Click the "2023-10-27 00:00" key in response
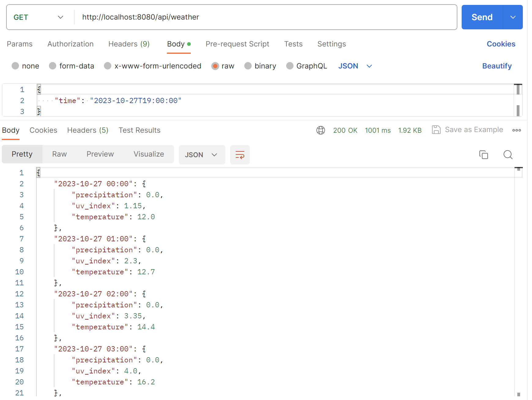The image size is (532, 400). (93, 184)
